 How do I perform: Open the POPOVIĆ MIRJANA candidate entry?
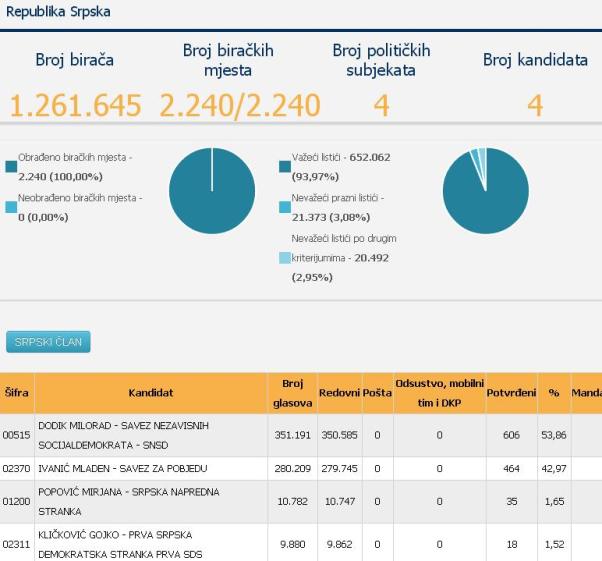tap(150, 501)
